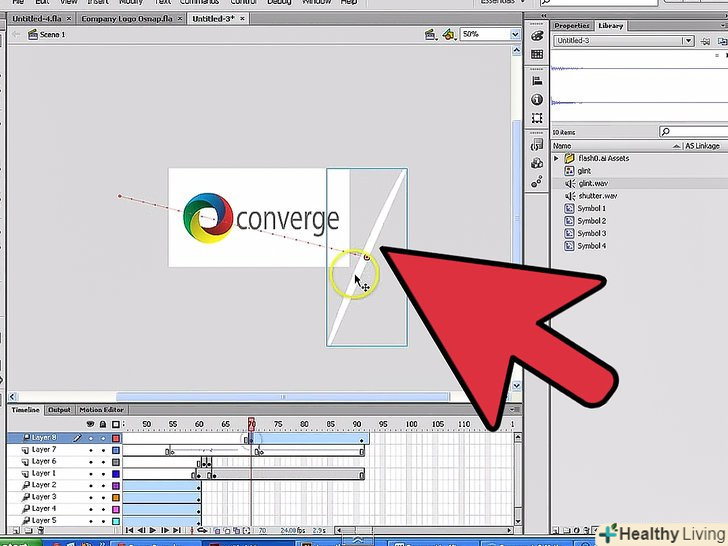This screenshot has width=728, height=546.
Task: Click stage vertical scrollbar down arrow
Action: pyautogui.click(x=516, y=386)
